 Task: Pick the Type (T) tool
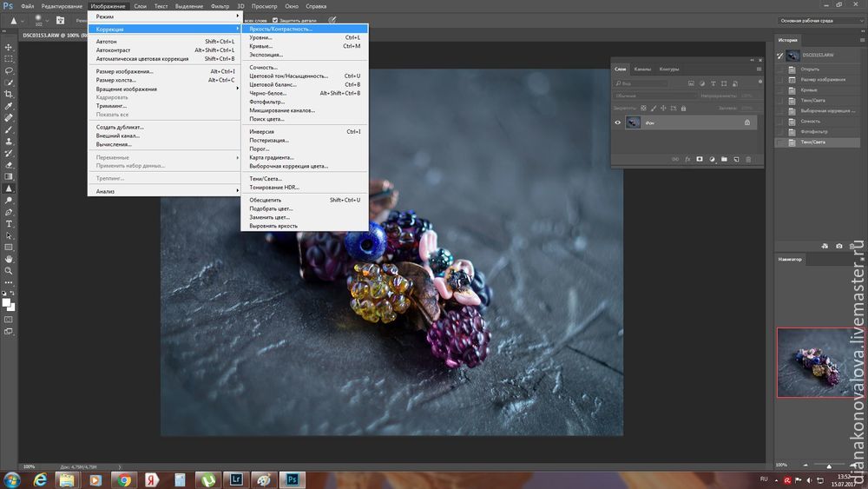click(x=10, y=224)
